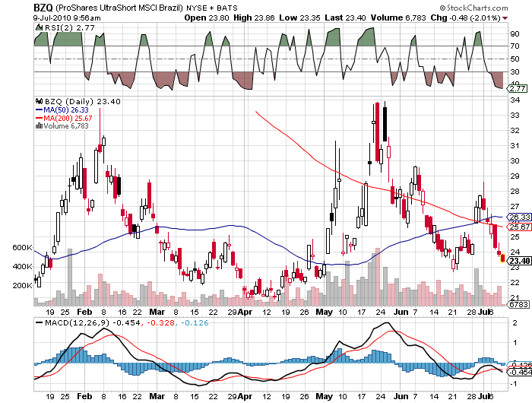Click the MACD histogram value -0.126 in legend
This screenshot has width=532, height=403.
[x=195, y=322]
